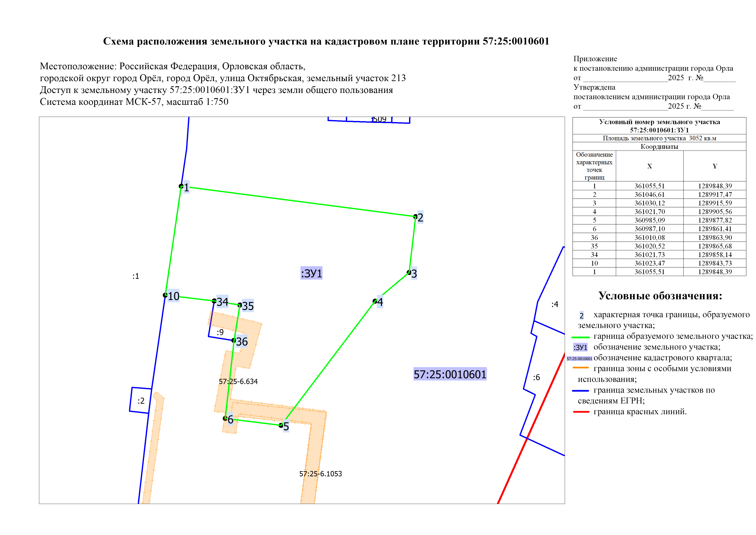756x535 pixels.
Task: Click boundary point 34 label
Action: point(222,301)
